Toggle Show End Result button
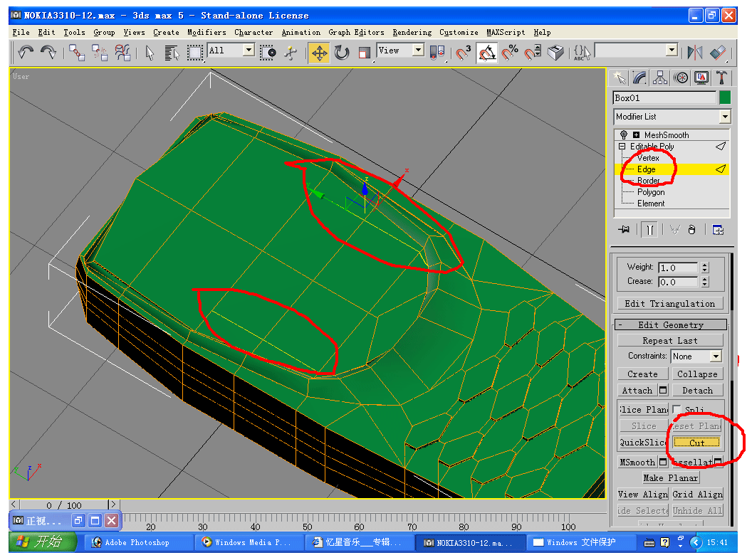This screenshot has height=560, width=747. pyautogui.click(x=650, y=229)
